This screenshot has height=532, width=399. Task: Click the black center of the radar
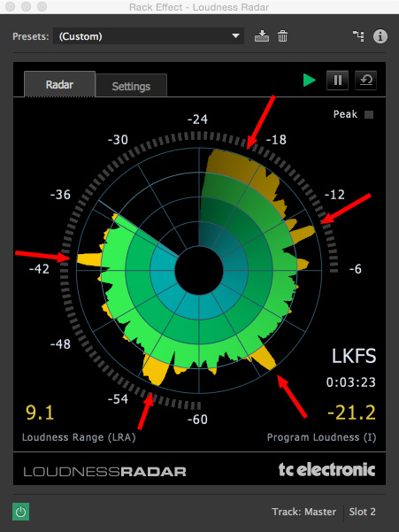pos(199,270)
